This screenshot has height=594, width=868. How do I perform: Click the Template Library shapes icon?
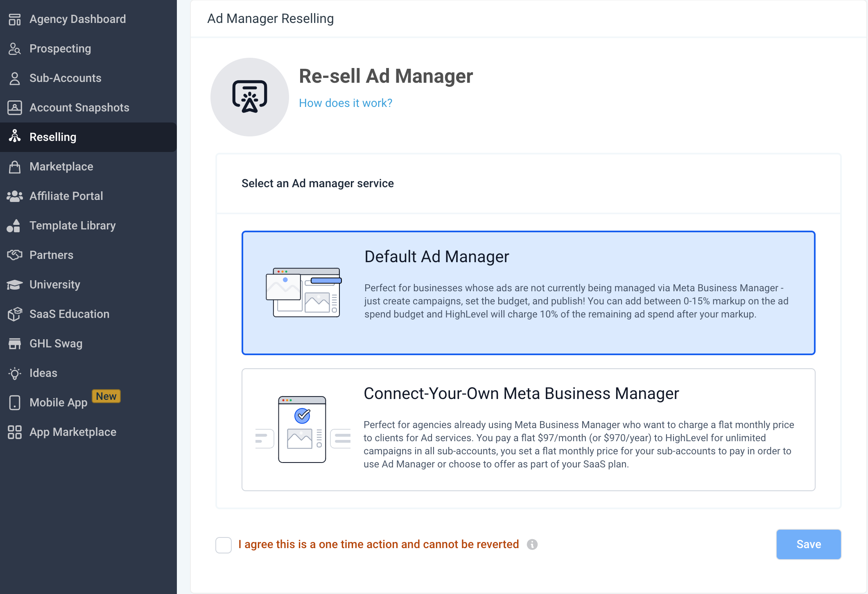point(14,226)
